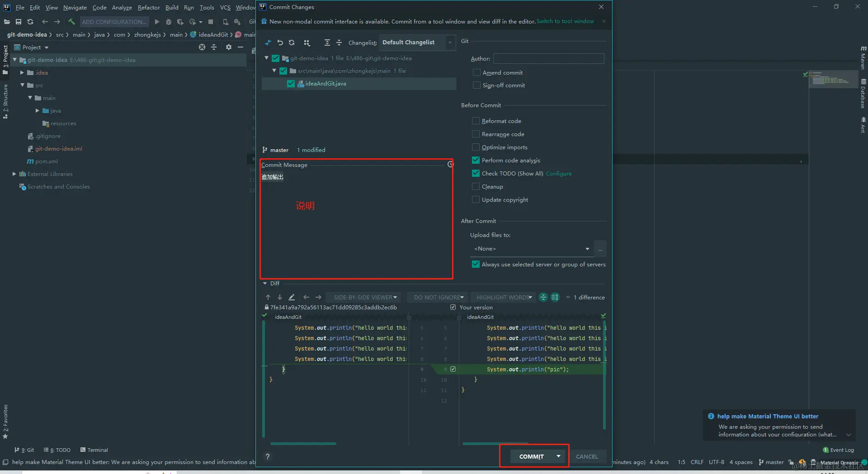Click the Collapse All icon in Project panel
868x474 pixels.
[x=214, y=47]
